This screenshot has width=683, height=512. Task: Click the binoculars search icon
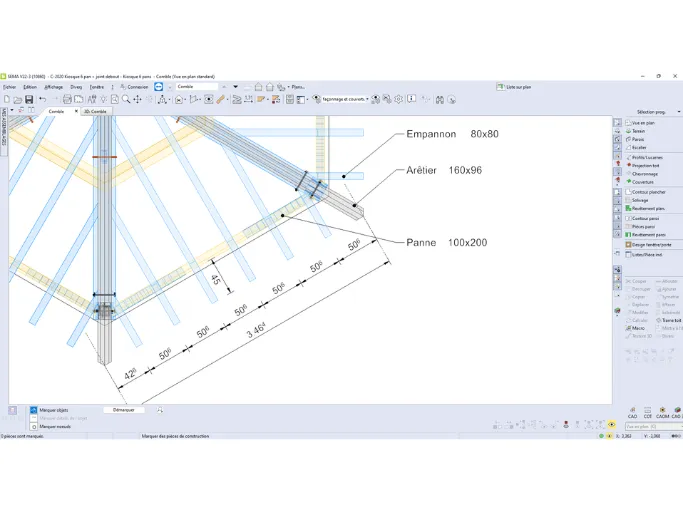click(440, 100)
